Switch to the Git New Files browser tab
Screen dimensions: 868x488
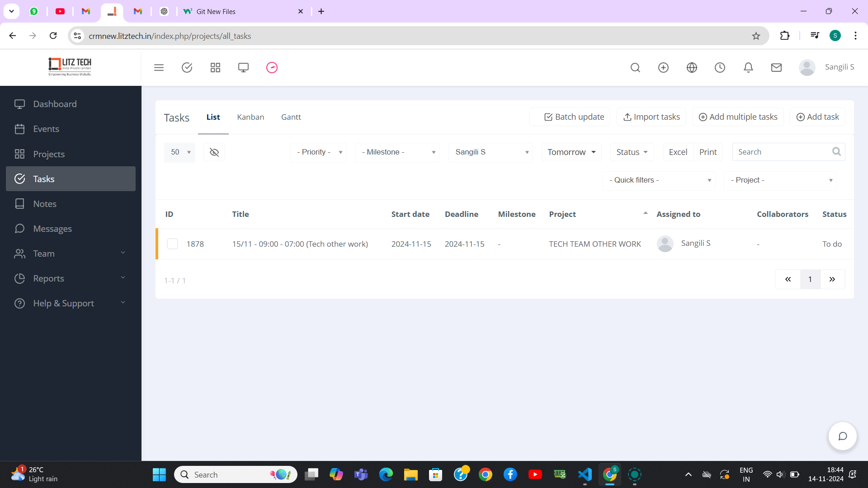click(x=244, y=11)
